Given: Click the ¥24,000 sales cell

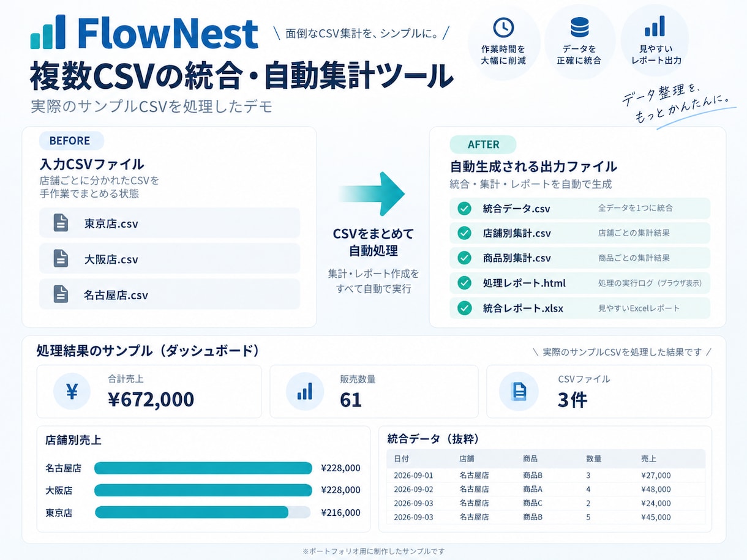Looking at the screenshot, I should [x=656, y=503].
